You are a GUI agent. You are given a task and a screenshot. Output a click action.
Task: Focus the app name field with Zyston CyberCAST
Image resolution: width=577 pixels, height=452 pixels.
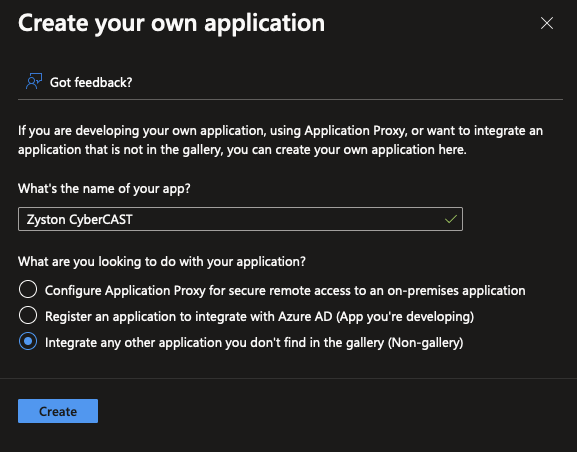pos(240,219)
